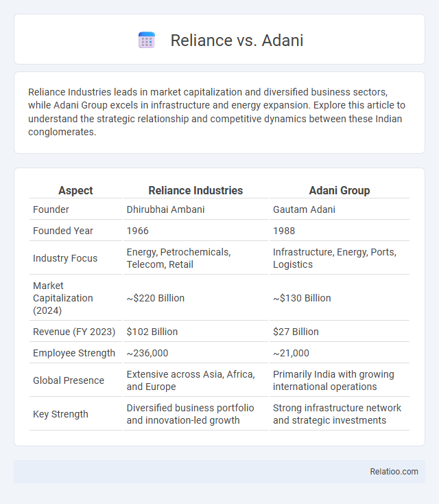The height and width of the screenshot is (504, 439).
Task: Click the 'Reliance vs. Adani' heading
Action: pyautogui.click(x=237, y=41)
